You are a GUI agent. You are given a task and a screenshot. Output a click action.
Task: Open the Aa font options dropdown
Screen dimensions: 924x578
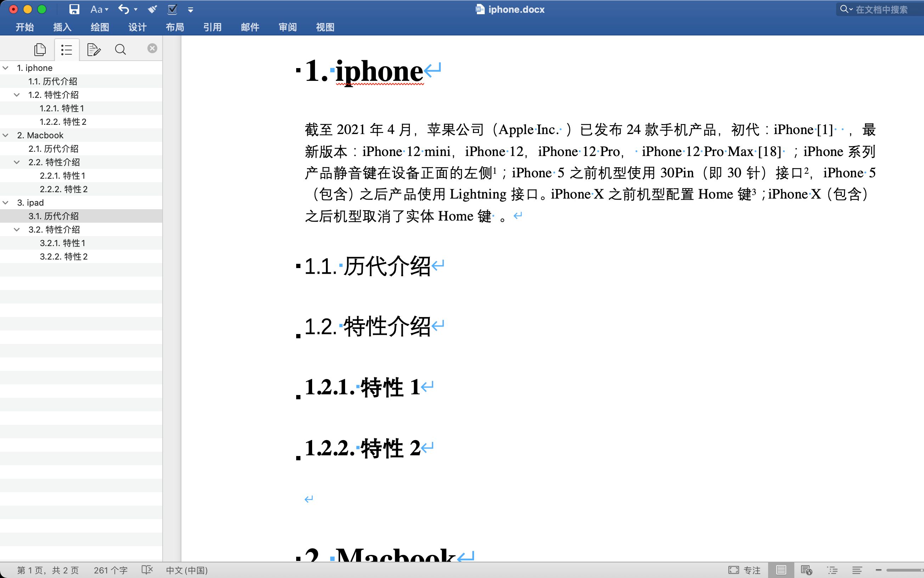click(99, 9)
